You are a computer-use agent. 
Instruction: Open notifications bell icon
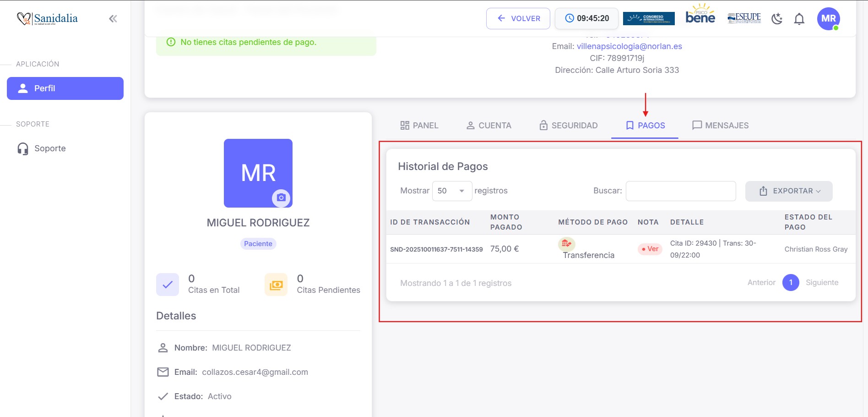[799, 19]
